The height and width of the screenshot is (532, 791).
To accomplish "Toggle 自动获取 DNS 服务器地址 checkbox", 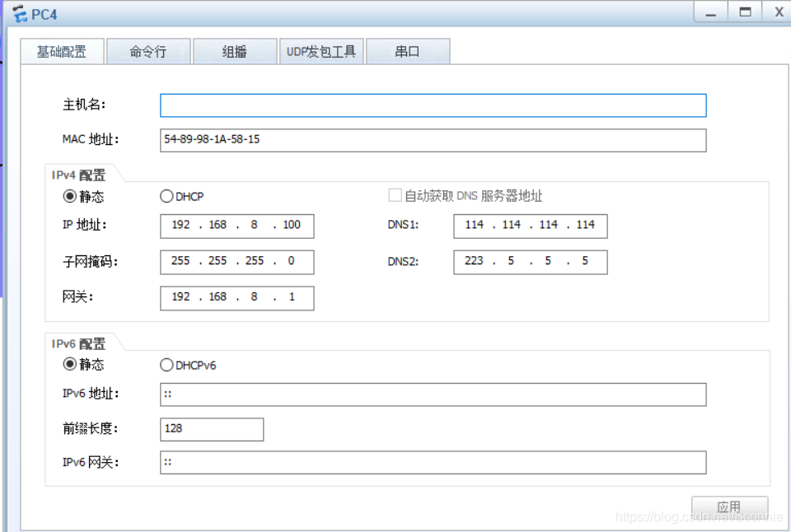I will [x=395, y=196].
